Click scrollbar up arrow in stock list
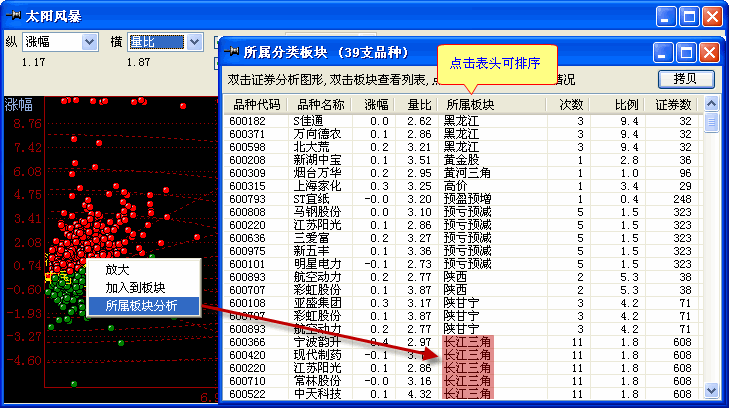 point(711,103)
